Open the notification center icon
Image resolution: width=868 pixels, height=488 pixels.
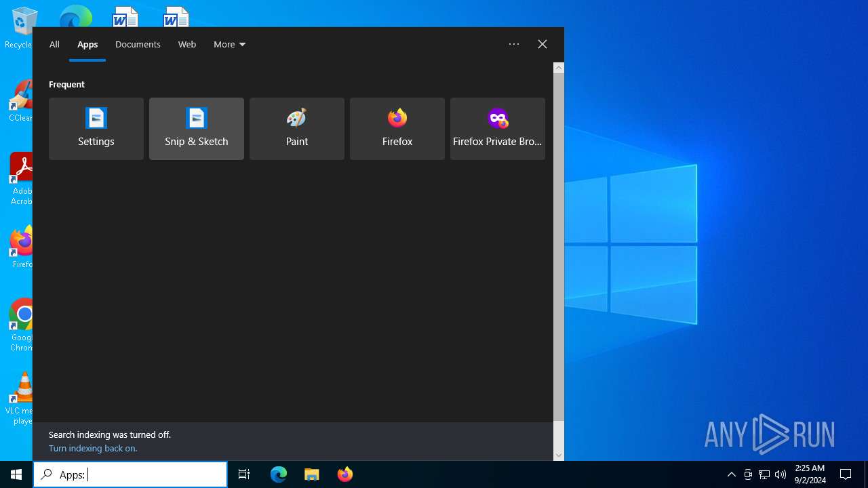pos(846,474)
